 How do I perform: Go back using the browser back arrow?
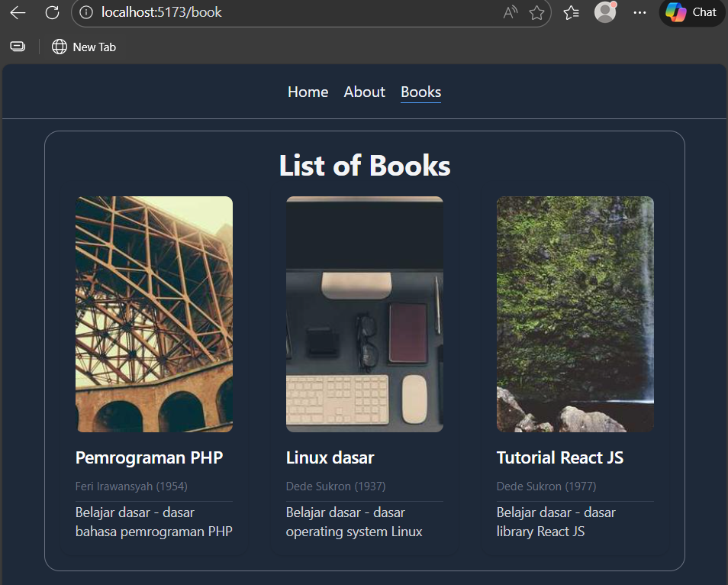point(18,12)
